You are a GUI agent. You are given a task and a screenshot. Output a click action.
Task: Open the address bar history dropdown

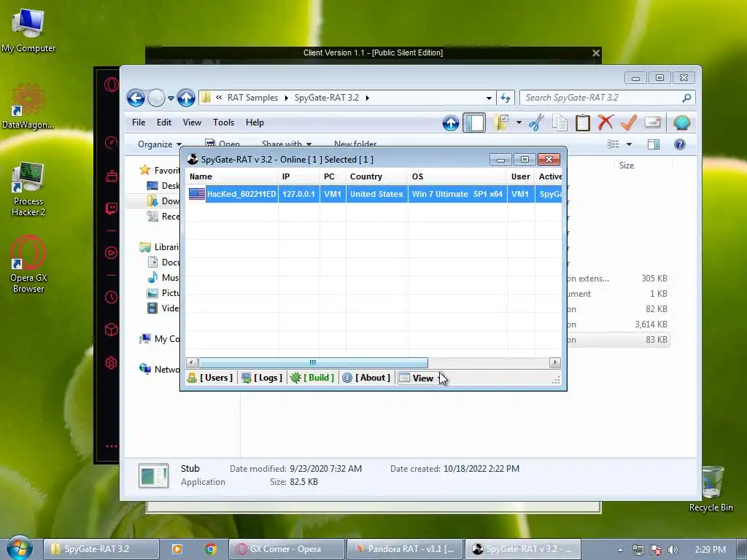pos(489,98)
